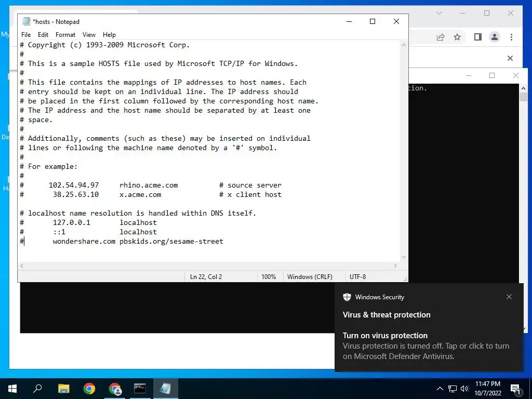Bookmark the page with the star icon
Screen dimensions: 532x399
pos(457,37)
